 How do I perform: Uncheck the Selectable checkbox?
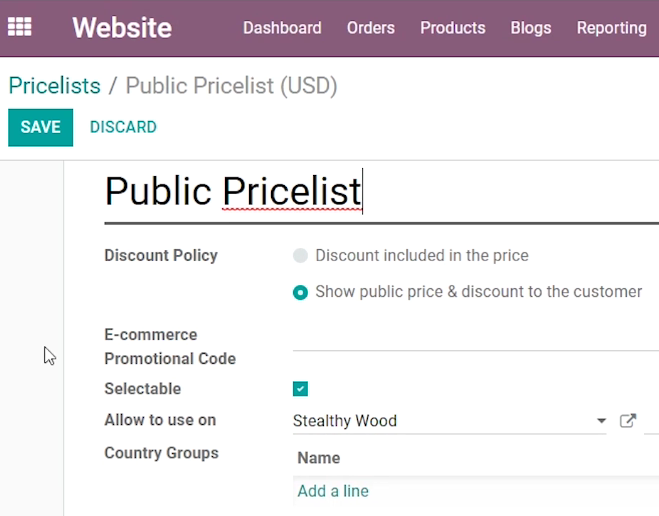300,389
